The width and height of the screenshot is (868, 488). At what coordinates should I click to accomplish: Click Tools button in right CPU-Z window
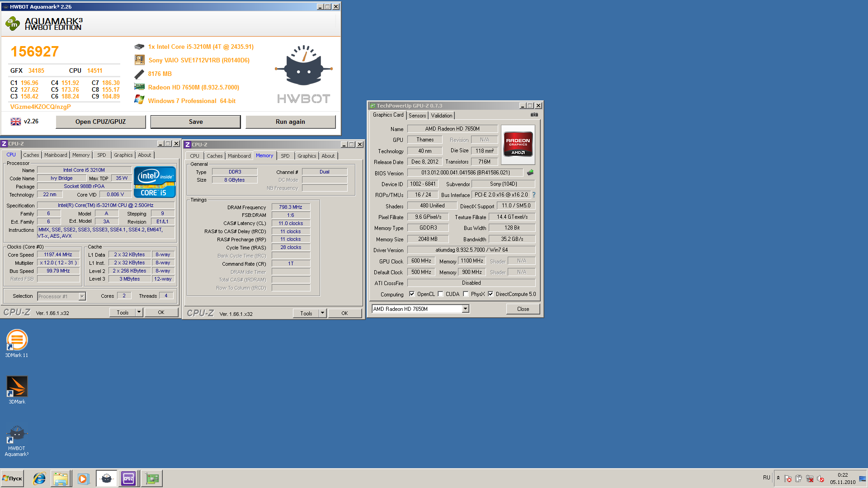307,313
